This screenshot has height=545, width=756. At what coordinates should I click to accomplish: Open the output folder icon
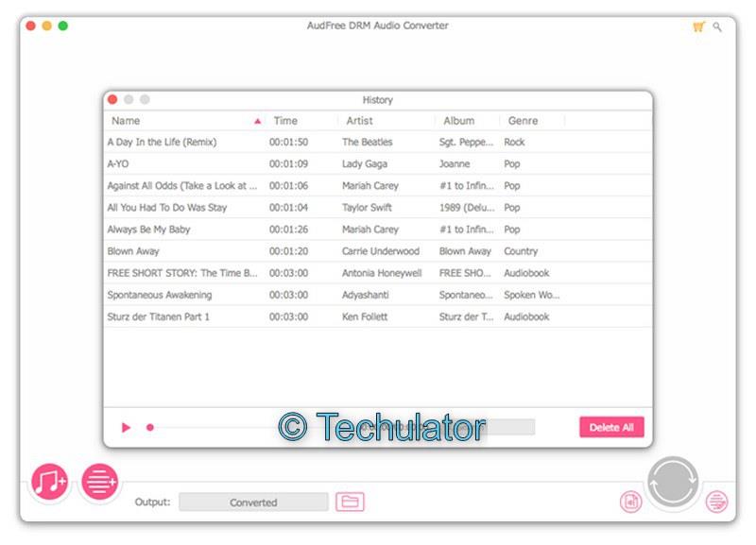click(350, 502)
